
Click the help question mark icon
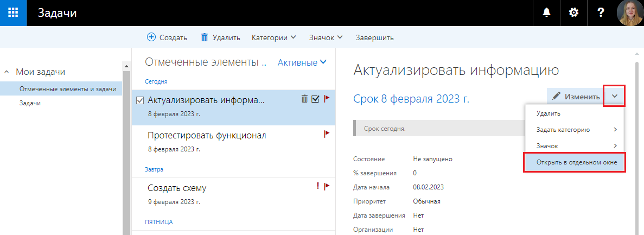601,13
